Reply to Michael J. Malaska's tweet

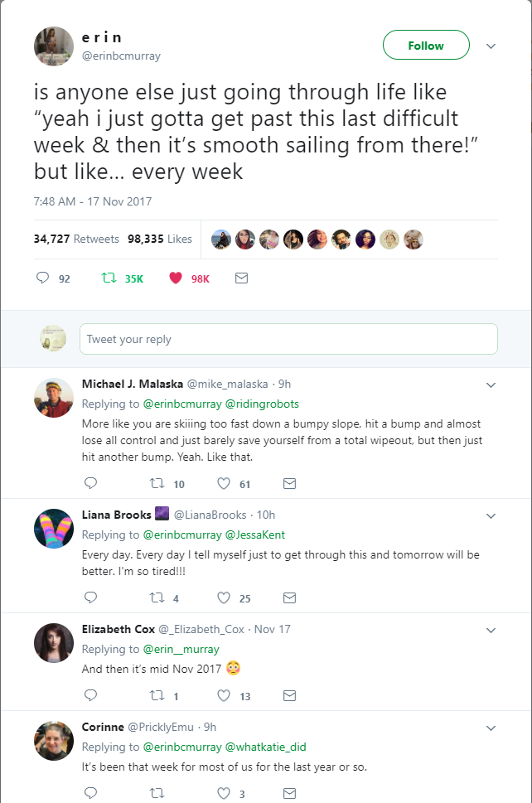91,483
